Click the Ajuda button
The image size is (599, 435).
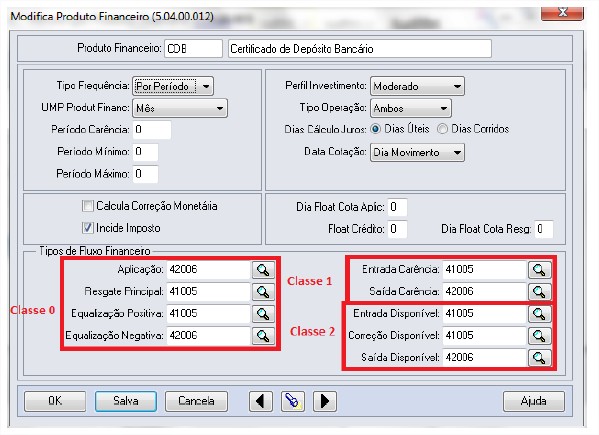pyautogui.click(x=534, y=401)
